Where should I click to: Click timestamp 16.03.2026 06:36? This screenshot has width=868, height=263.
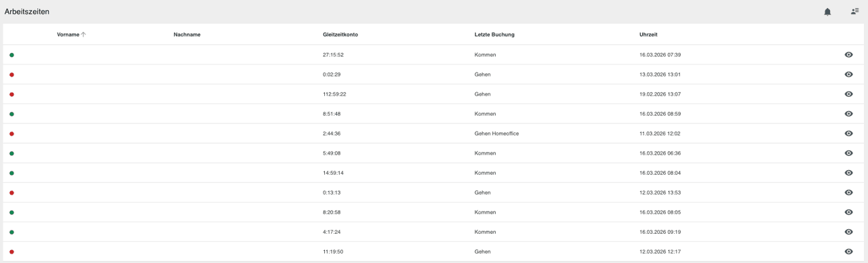660,153
